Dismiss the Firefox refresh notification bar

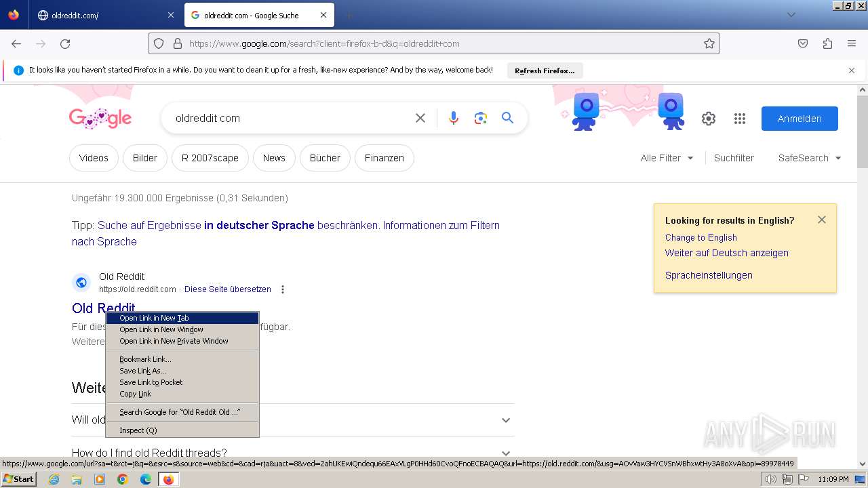[852, 70]
